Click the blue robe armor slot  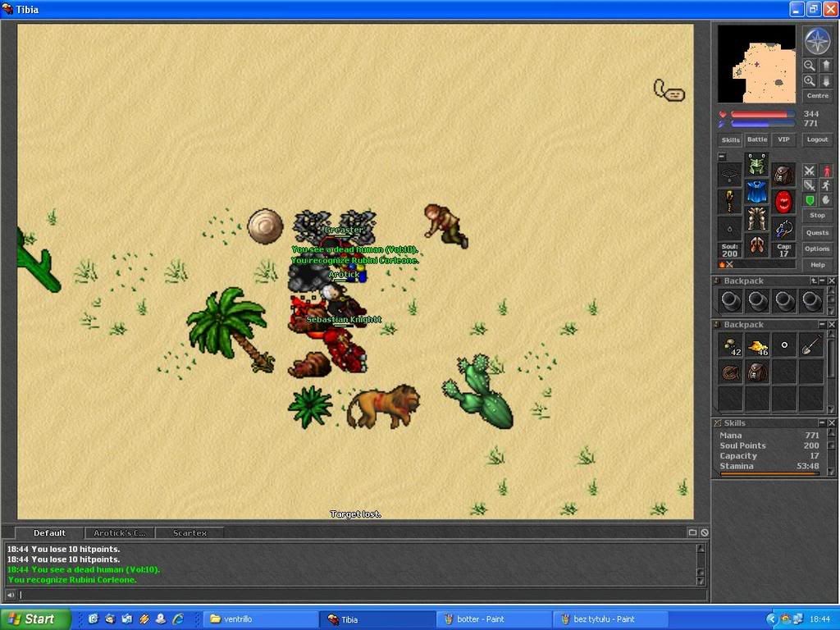coord(756,191)
